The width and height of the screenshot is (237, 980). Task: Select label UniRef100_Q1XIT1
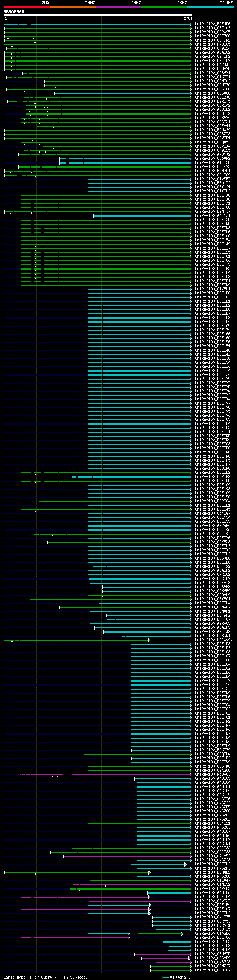213,77
